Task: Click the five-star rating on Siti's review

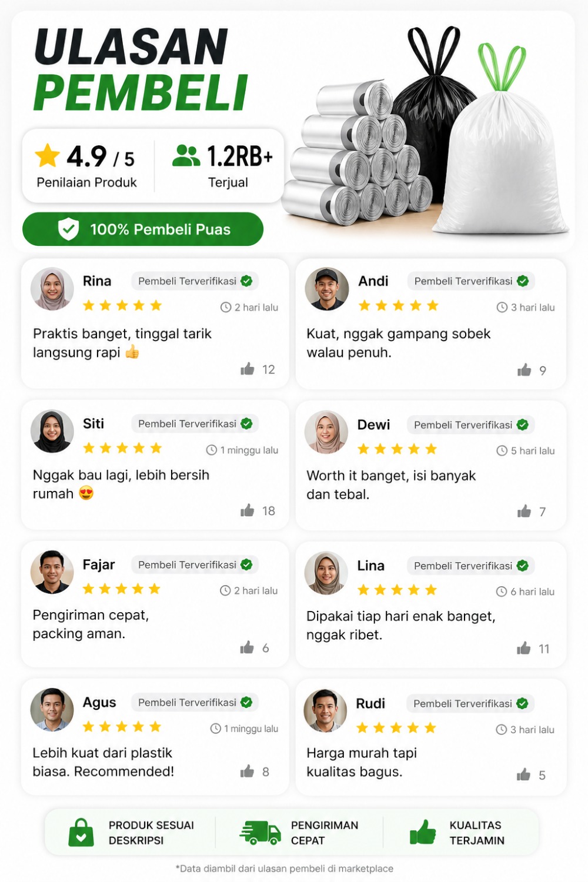Action: click(x=122, y=448)
